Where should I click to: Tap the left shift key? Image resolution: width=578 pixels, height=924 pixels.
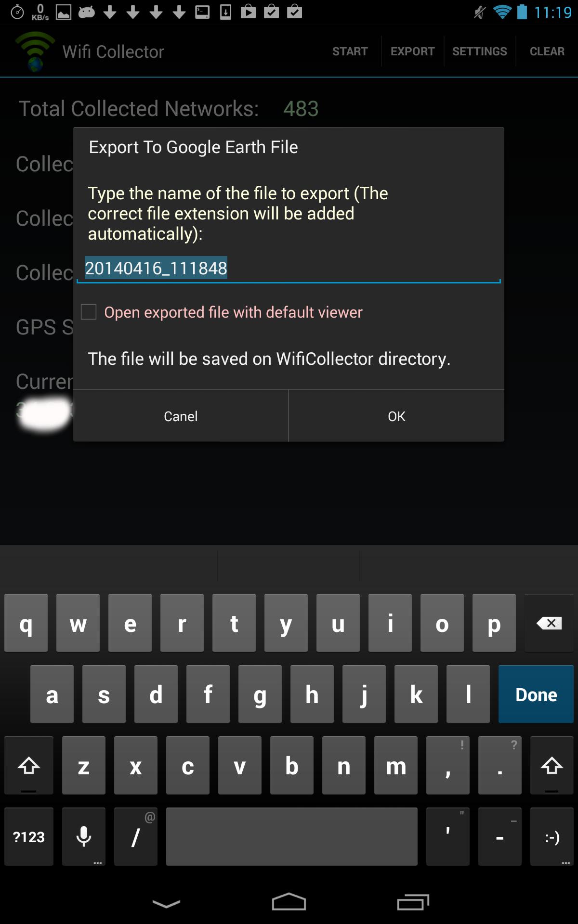pos(29,766)
